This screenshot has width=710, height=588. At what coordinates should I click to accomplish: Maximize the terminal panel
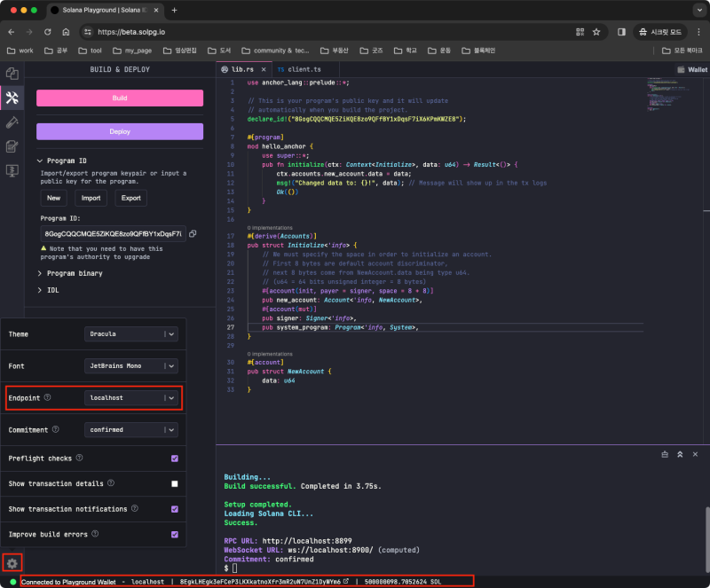(x=680, y=454)
